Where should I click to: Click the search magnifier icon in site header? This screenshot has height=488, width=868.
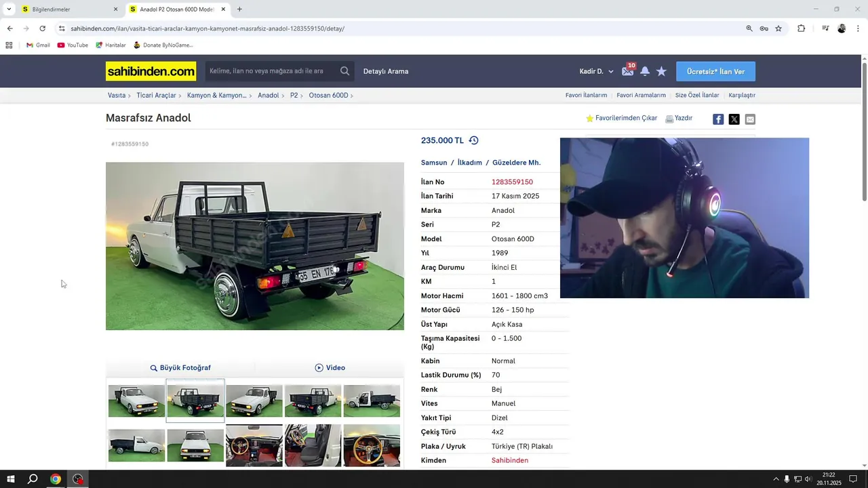click(x=344, y=71)
